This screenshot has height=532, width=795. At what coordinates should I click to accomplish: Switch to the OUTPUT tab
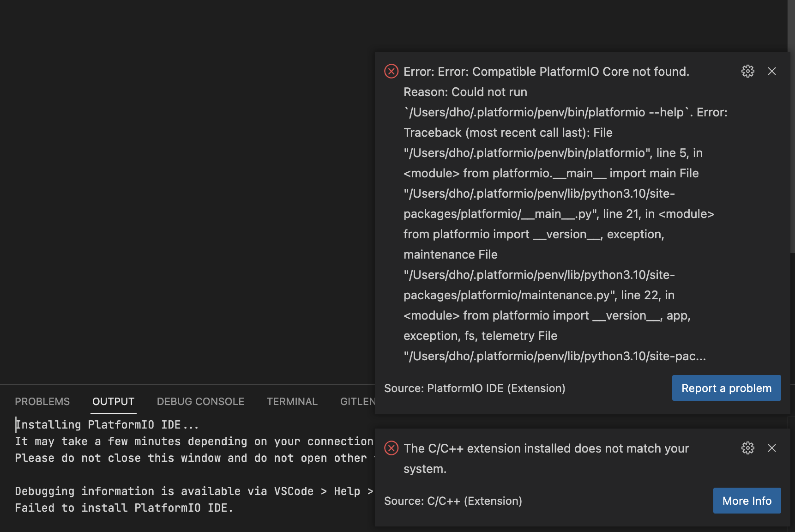point(113,401)
